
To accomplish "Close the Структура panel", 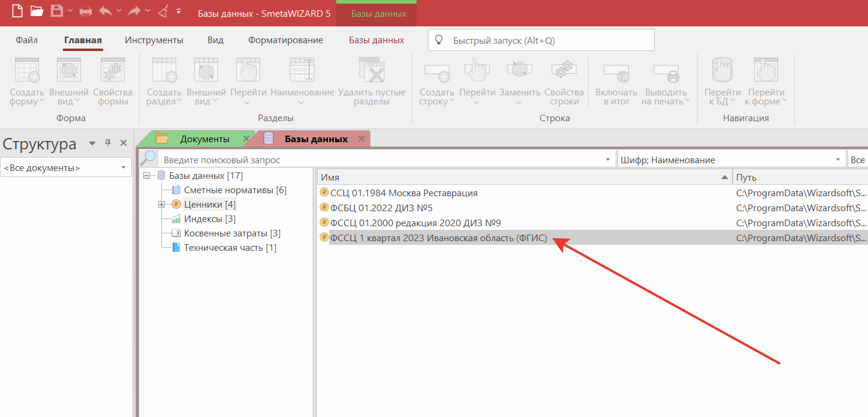I will click(123, 143).
